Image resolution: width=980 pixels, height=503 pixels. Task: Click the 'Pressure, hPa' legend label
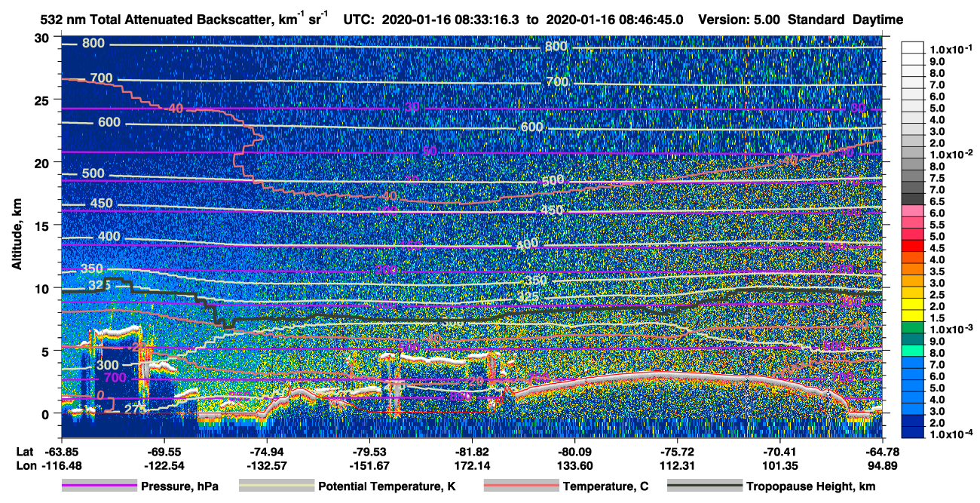tap(179, 486)
